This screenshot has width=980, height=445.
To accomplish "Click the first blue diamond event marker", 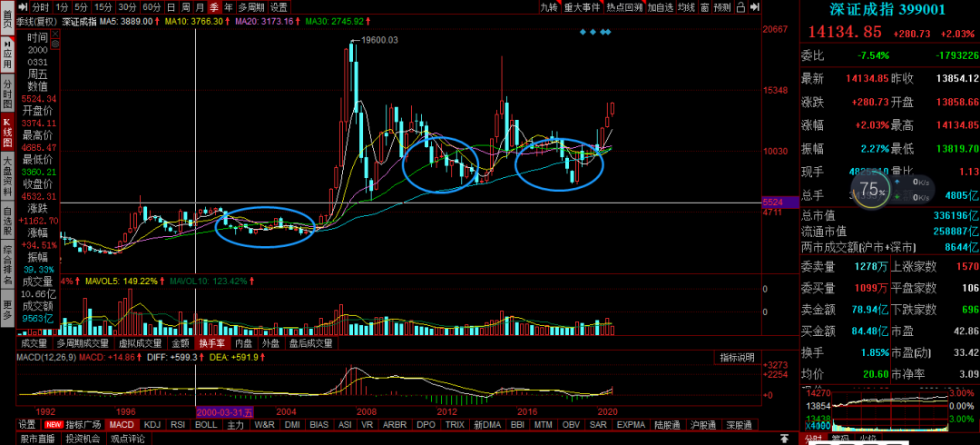I will [583, 32].
